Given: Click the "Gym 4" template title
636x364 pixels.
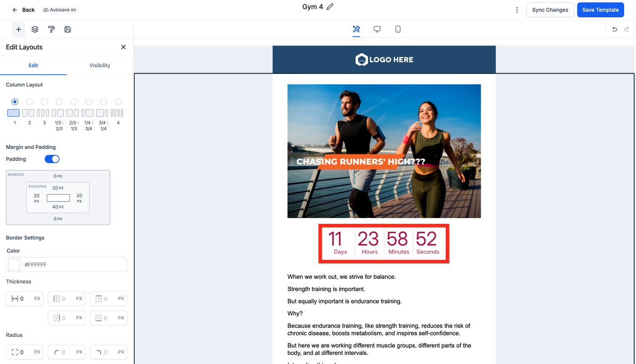Looking at the screenshot, I should [313, 7].
